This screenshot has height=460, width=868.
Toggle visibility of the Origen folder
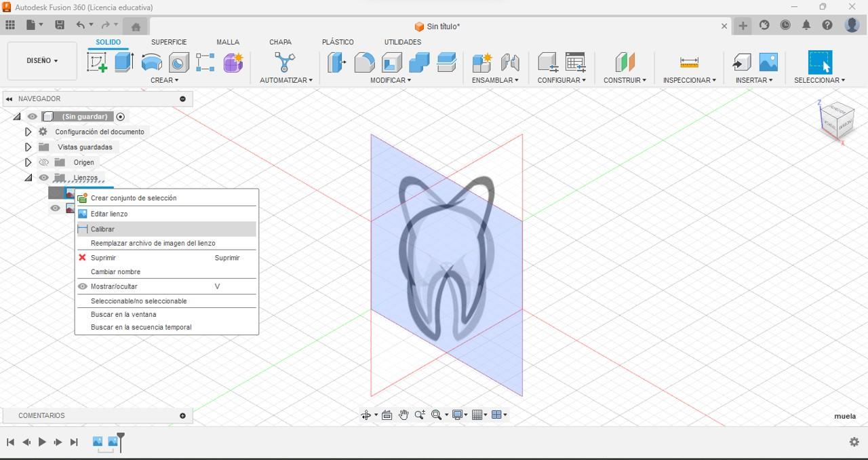(x=44, y=162)
